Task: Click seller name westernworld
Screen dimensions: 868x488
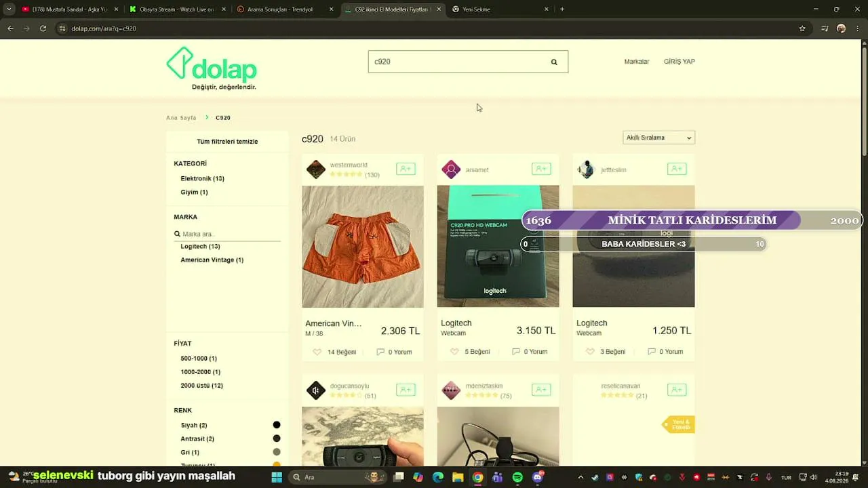Action: click(349, 165)
